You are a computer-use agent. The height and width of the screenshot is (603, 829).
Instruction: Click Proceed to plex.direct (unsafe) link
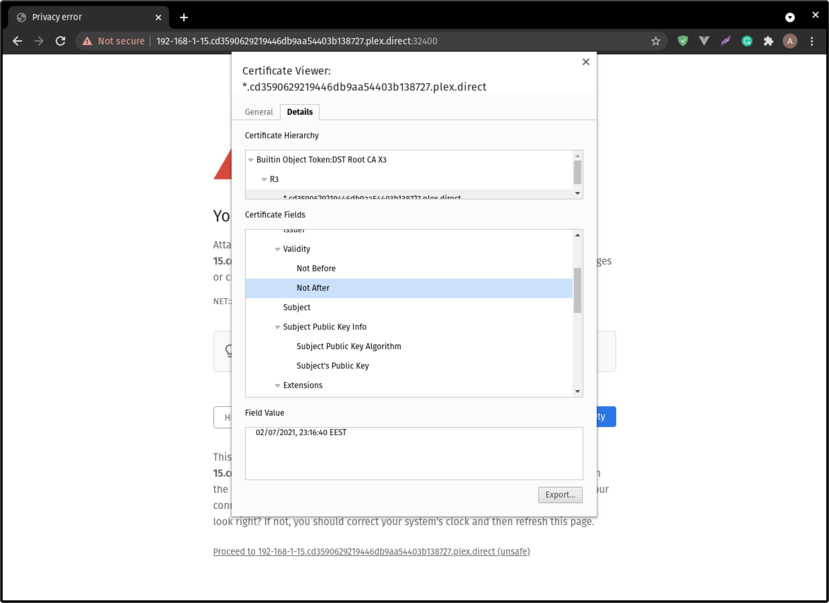[371, 551]
